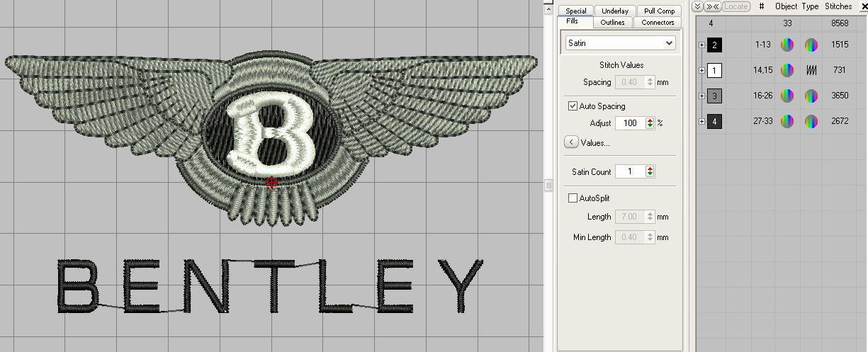Expand the color 3 tree node
The height and width of the screenshot is (352, 868).
[x=701, y=96]
